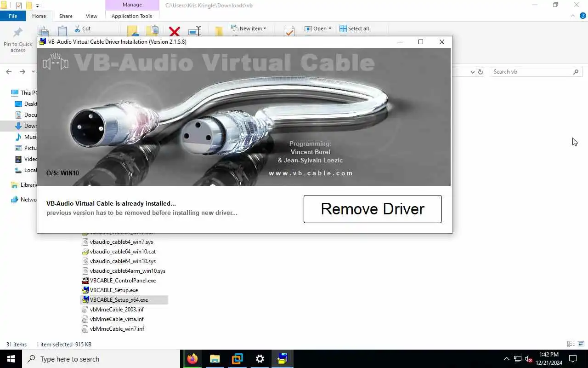Select VBCABLE_ControlPanel.exe file
The height and width of the screenshot is (368, 588).
coord(119,281)
